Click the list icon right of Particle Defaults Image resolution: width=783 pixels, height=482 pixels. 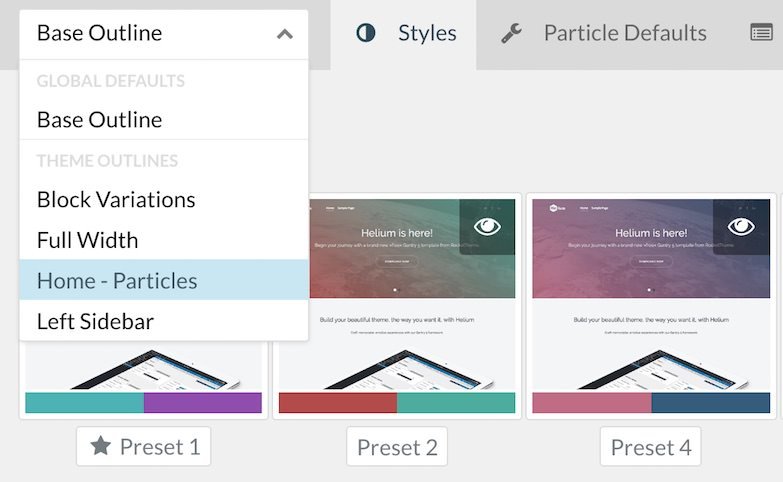761,33
